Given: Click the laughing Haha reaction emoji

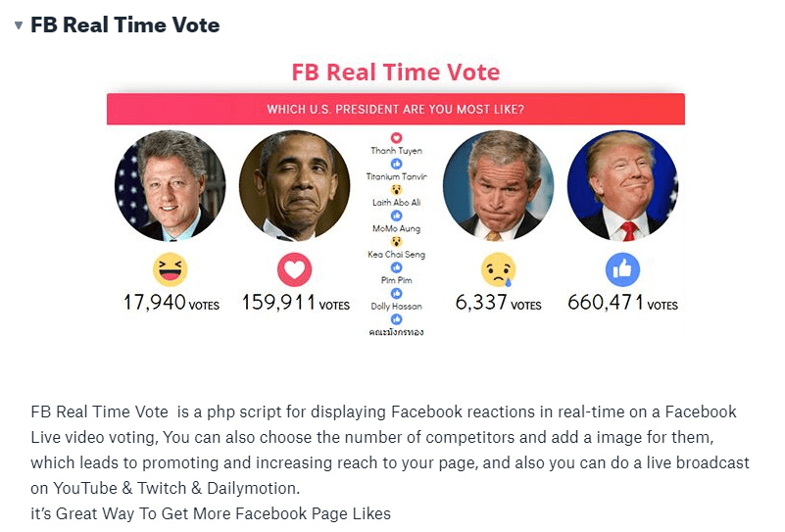Looking at the screenshot, I should point(170,269).
